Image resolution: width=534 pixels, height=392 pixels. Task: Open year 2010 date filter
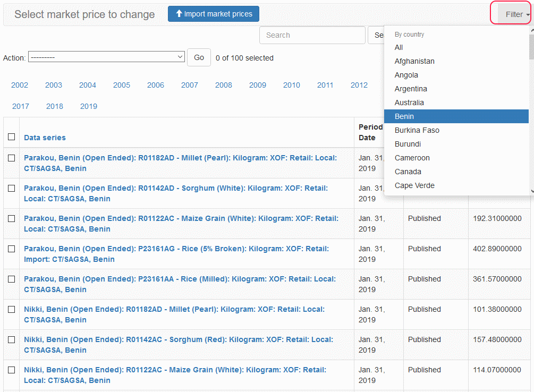[x=292, y=85]
